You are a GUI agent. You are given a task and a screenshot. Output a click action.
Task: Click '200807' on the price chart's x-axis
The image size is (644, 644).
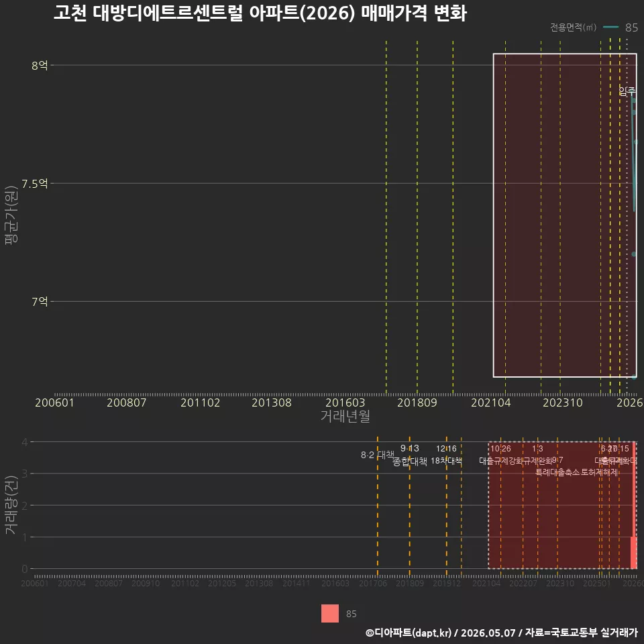click(x=127, y=402)
